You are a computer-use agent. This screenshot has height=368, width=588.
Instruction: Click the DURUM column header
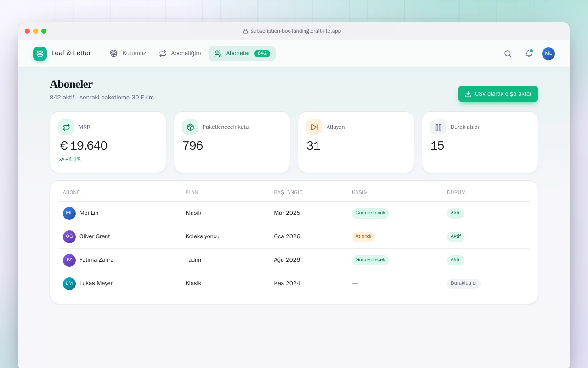pos(456,193)
